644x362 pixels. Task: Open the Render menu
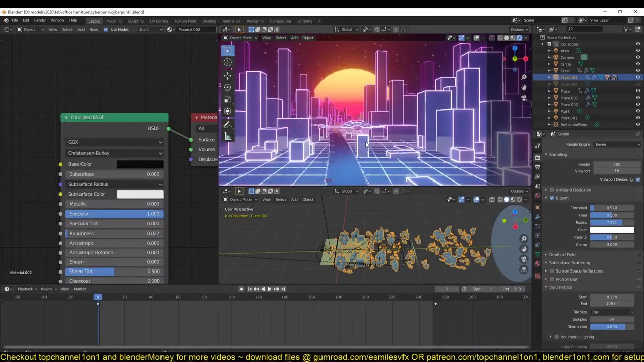coord(40,20)
